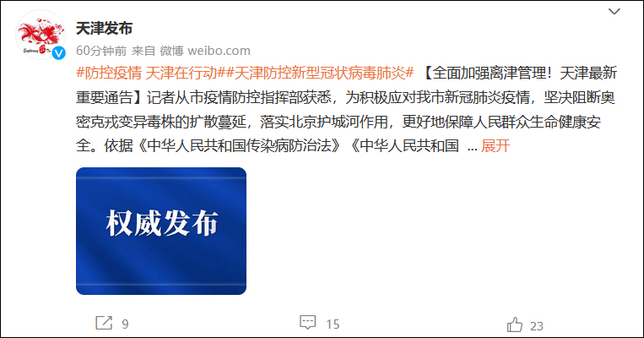The height and width of the screenshot is (338, 644).
Task: Click the 来自 source label
Action: tap(143, 51)
